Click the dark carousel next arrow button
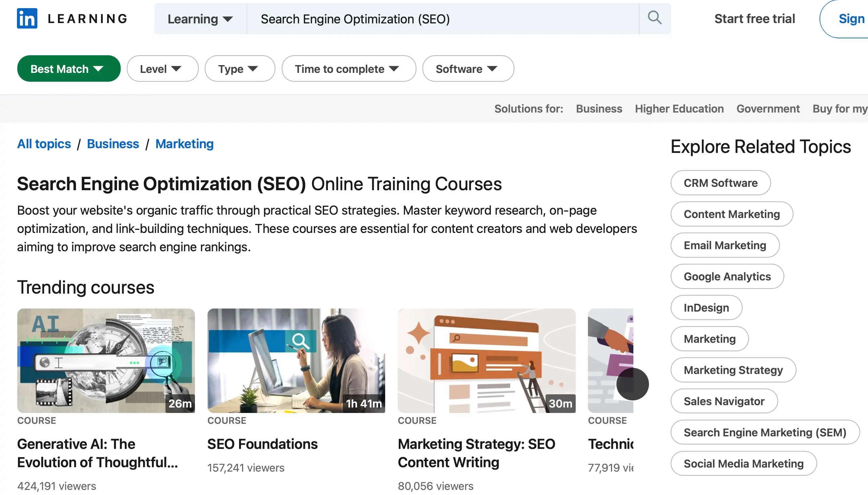This screenshot has height=495, width=868. coord(632,384)
